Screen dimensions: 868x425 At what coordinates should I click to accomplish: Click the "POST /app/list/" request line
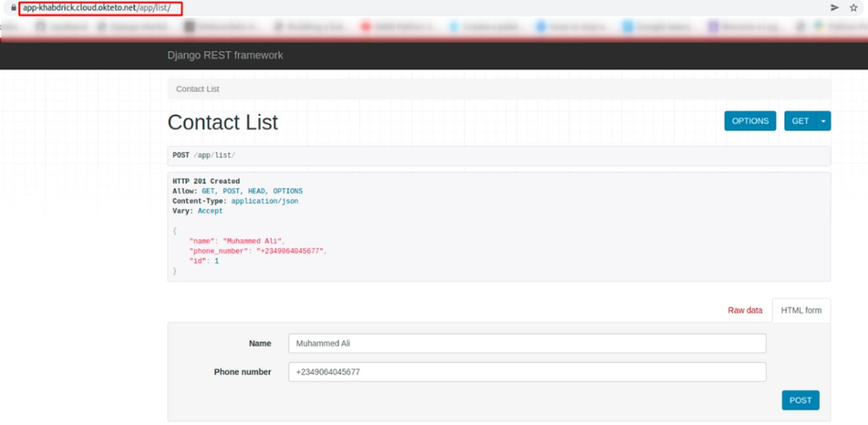tap(203, 156)
